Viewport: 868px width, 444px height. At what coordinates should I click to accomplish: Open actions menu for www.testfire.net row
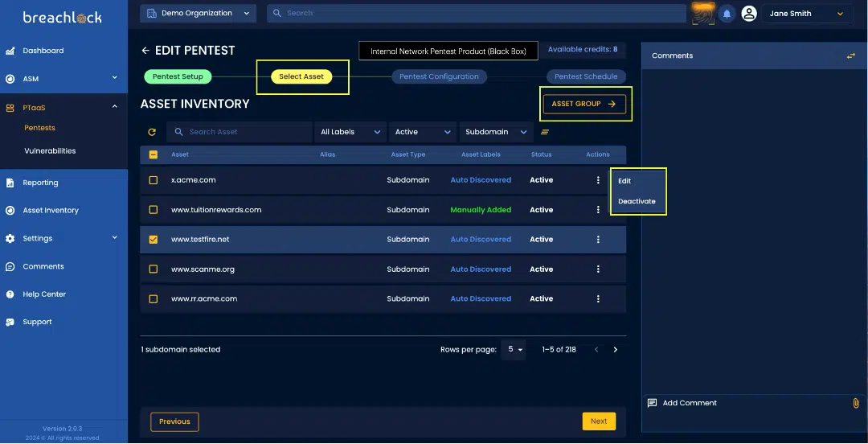[x=598, y=240]
